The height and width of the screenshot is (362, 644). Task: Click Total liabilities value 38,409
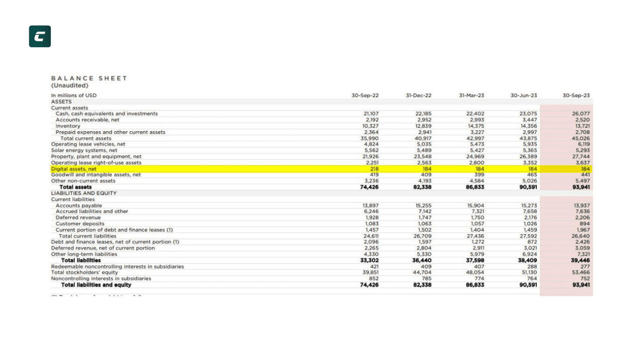(528, 260)
